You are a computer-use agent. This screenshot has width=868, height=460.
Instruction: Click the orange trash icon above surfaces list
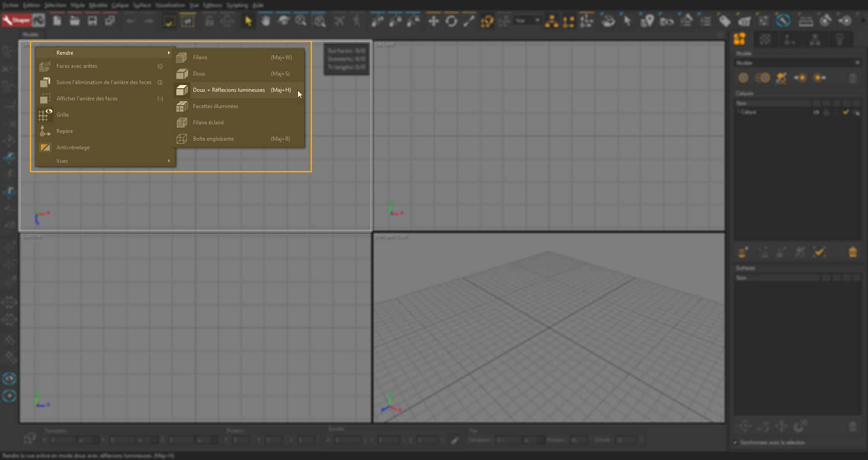pyautogui.click(x=853, y=252)
